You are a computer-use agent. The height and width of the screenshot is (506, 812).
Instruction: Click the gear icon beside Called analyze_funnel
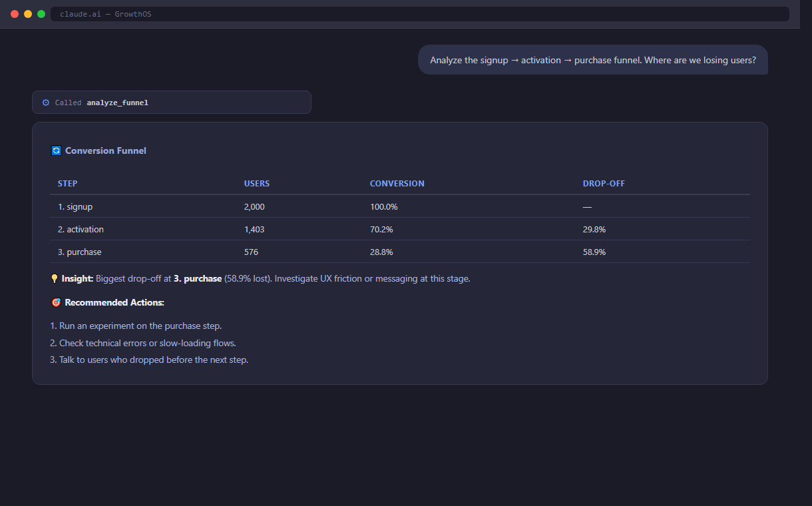46,103
